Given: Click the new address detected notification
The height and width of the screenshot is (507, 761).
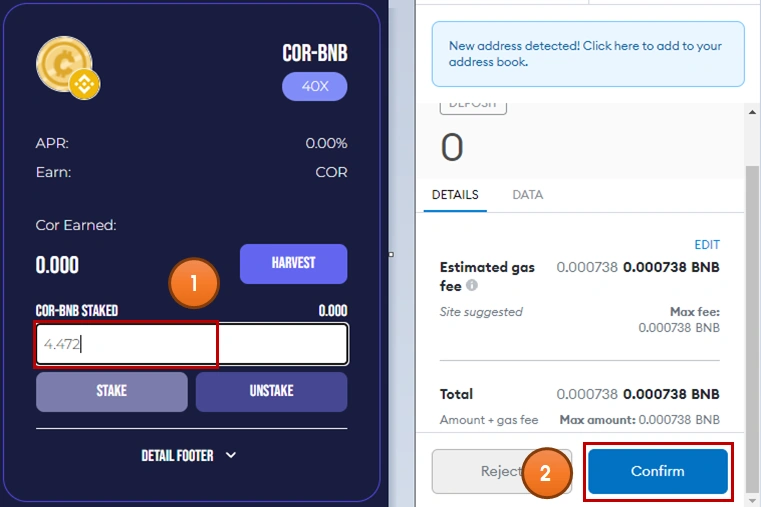Looking at the screenshot, I should click(588, 54).
